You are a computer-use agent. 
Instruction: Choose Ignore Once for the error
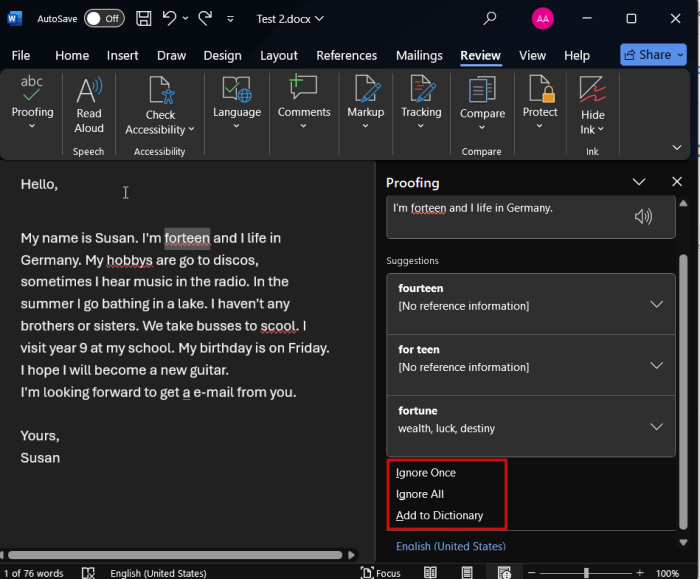[x=426, y=472]
